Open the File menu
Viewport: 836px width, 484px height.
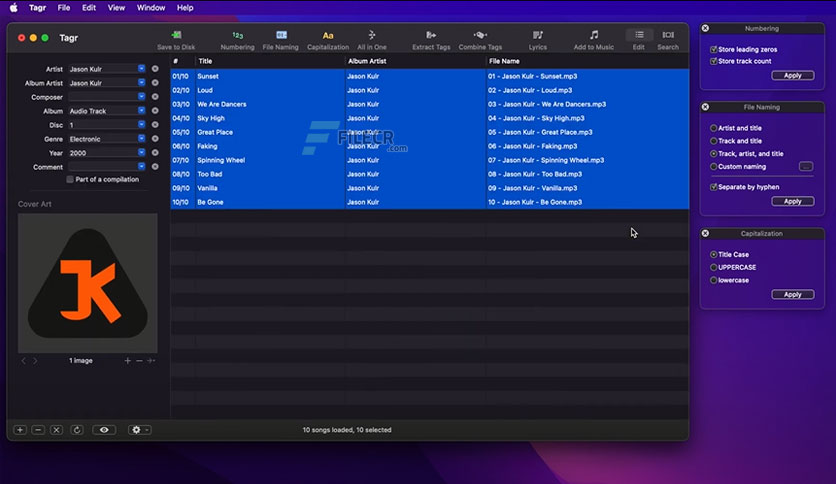point(64,7)
